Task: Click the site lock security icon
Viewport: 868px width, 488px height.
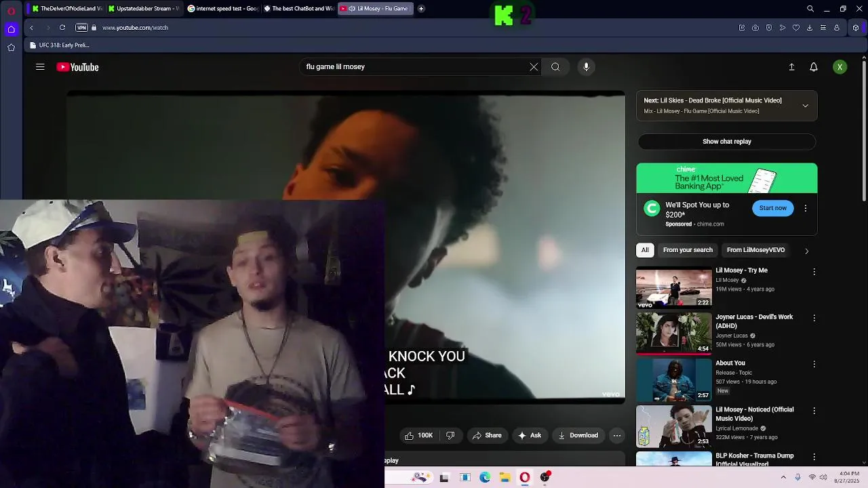Action: (x=94, y=28)
